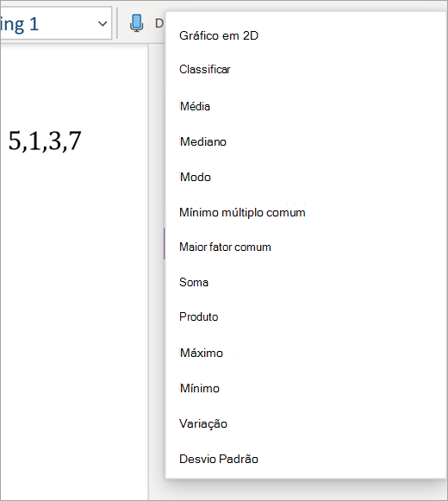Click the equation text 5,1,3,7
Screen dimensions: 448x501
pyautogui.click(x=45, y=141)
